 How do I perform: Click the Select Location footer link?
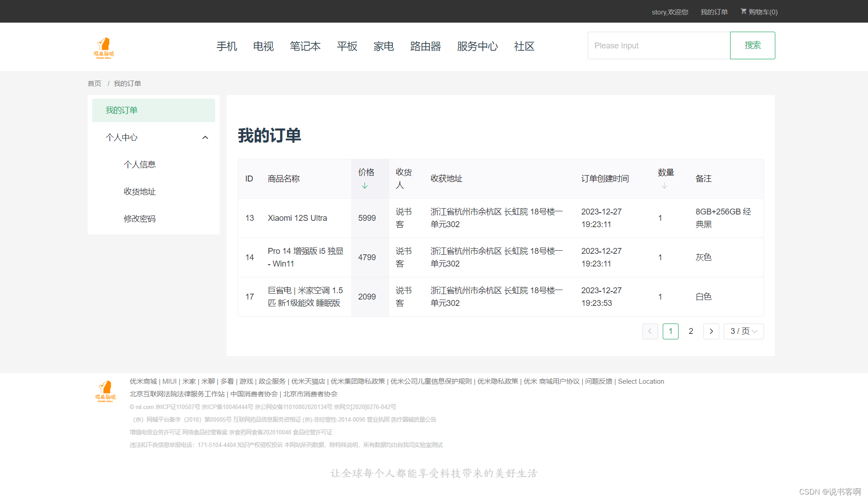click(641, 381)
